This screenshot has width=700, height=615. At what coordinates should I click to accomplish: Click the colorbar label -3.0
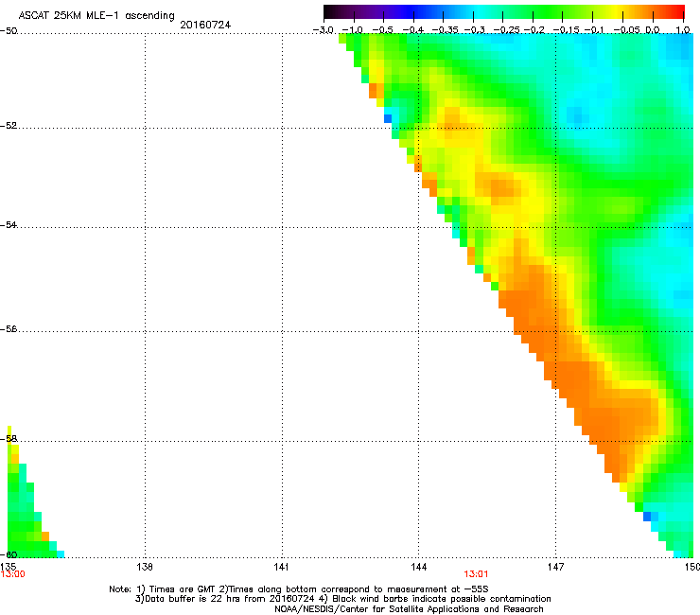click(323, 30)
